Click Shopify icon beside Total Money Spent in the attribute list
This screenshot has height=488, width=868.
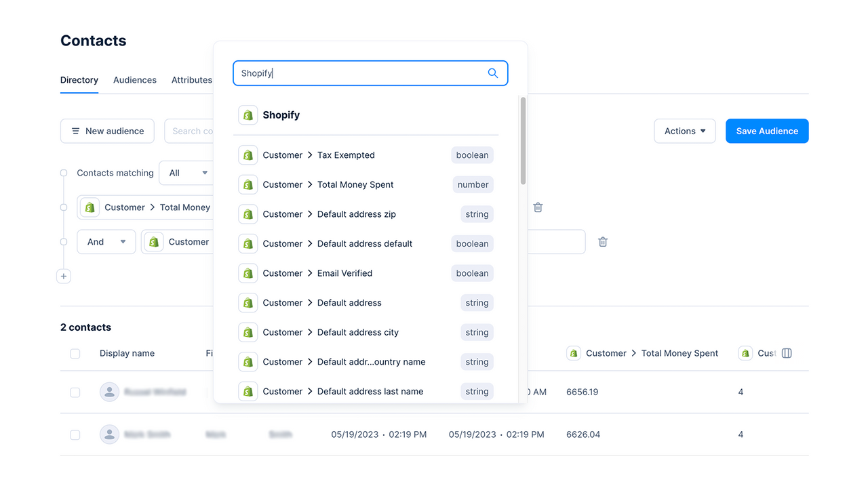[x=248, y=184]
